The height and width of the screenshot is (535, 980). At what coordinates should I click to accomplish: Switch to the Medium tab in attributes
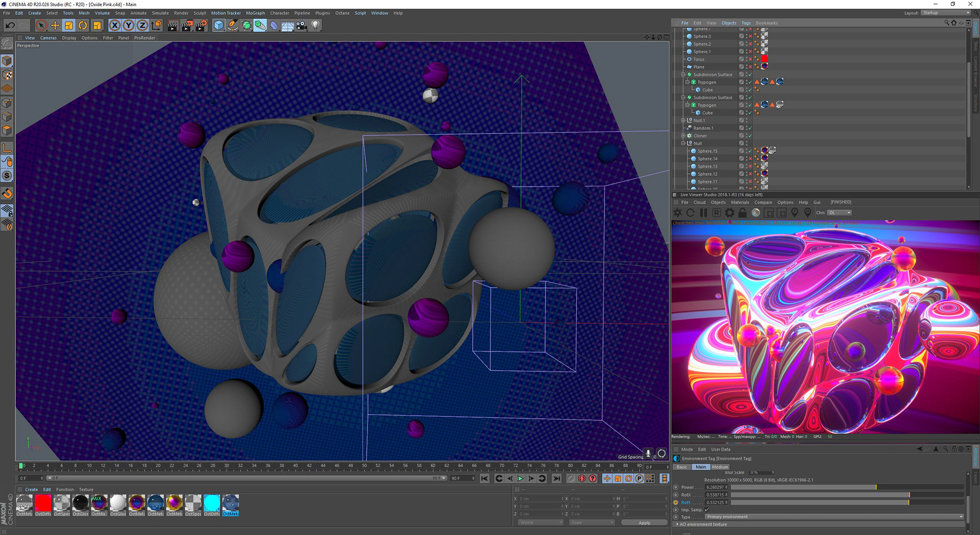tap(720, 467)
